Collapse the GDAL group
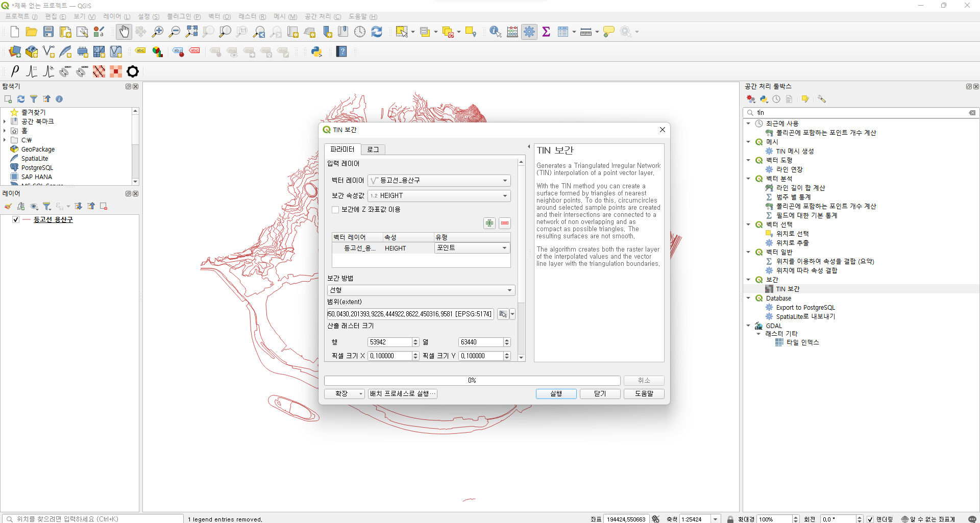This screenshot has height=523, width=980. point(748,326)
